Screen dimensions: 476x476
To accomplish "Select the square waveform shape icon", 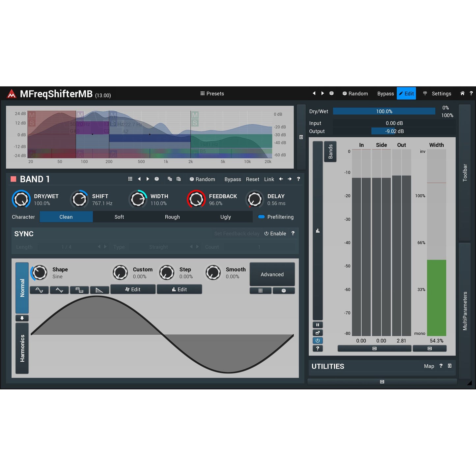I will tap(79, 290).
